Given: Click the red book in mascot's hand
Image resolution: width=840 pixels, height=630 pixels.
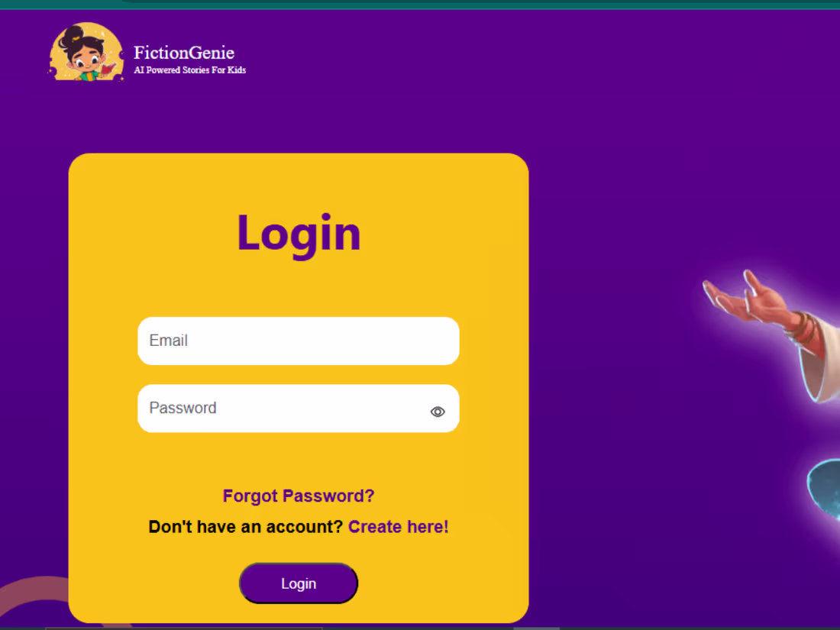Looking at the screenshot, I should 109,69.
